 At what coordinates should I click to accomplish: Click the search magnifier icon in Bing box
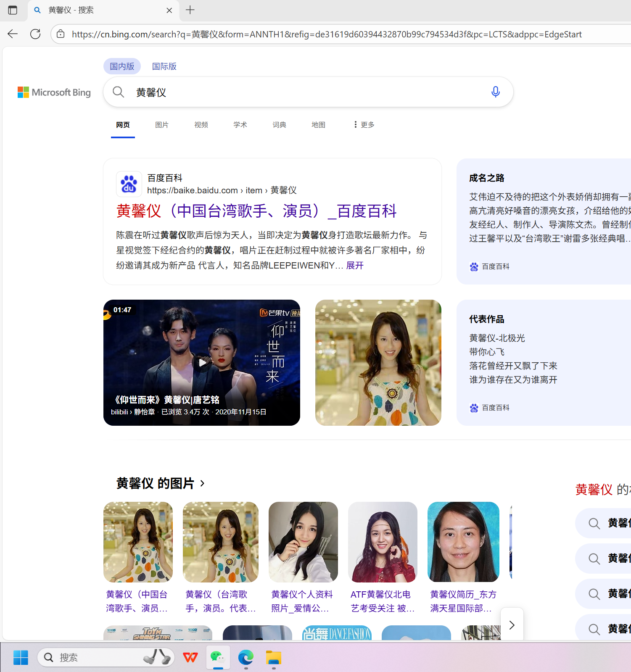pos(119,92)
